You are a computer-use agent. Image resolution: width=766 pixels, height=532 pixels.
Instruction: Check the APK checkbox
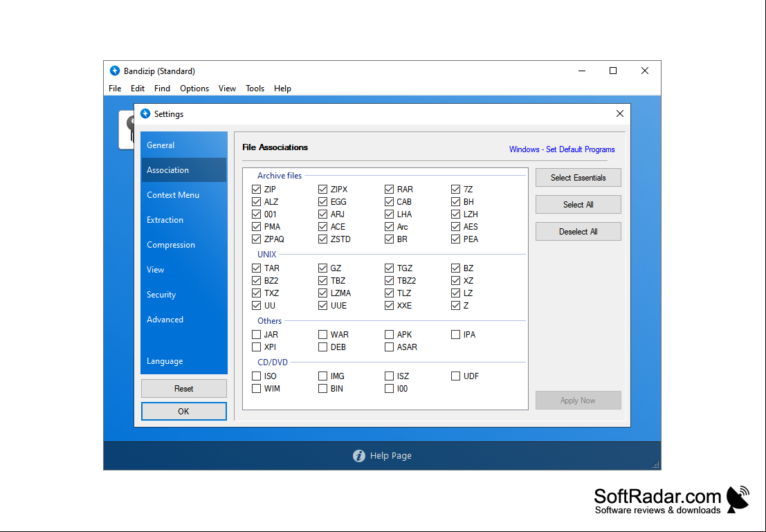pyautogui.click(x=390, y=335)
